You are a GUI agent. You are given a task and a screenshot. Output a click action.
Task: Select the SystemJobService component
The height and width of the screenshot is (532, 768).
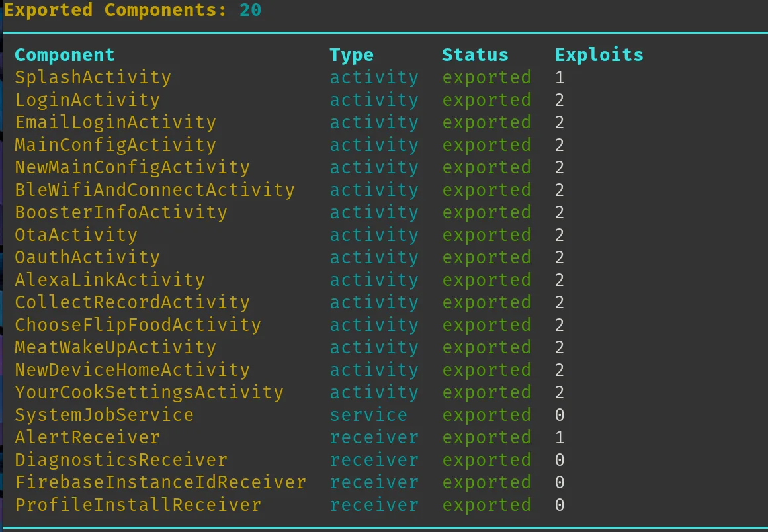click(x=104, y=416)
